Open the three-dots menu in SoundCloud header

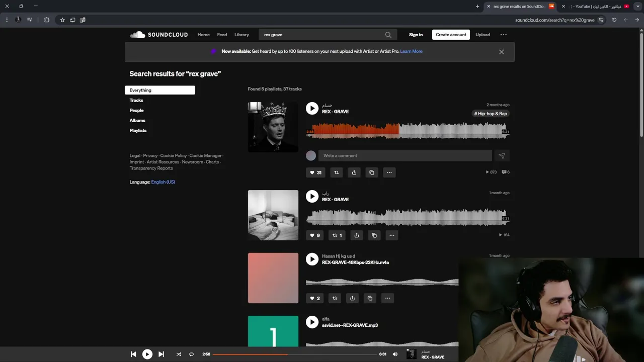pyautogui.click(x=503, y=35)
